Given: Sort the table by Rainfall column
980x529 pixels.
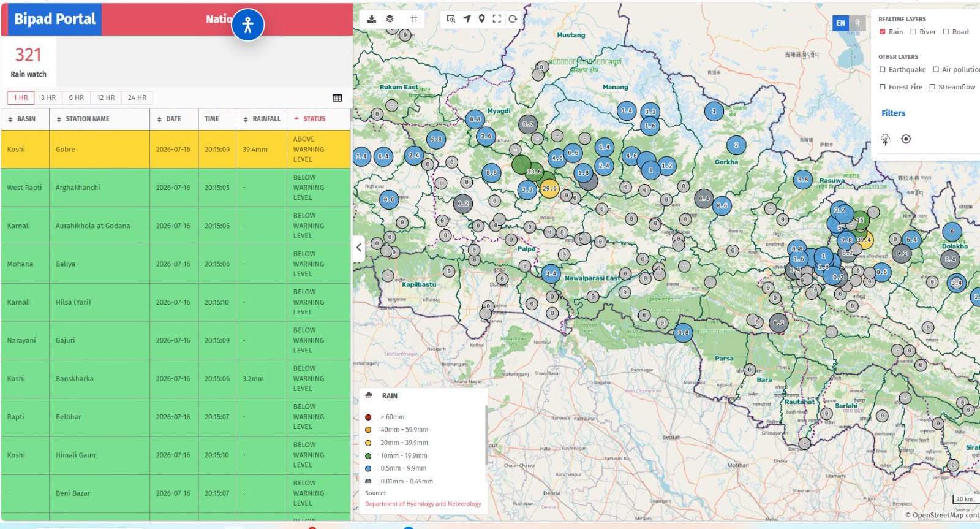Looking at the screenshot, I should pos(262,119).
